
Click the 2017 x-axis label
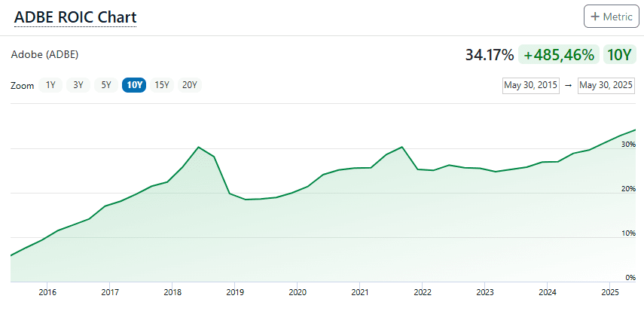tap(110, 292)
